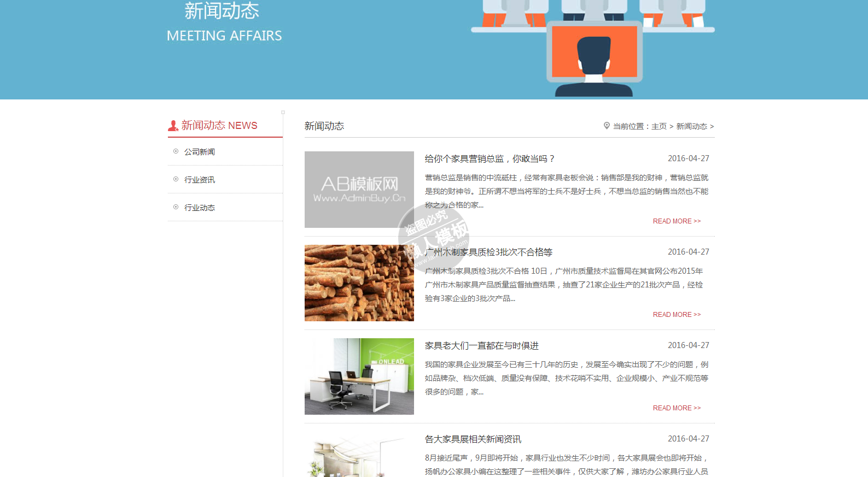Open article 各大家具展相关新闻资讯
This screenshot has height=477, width=868.
[473, 439]
